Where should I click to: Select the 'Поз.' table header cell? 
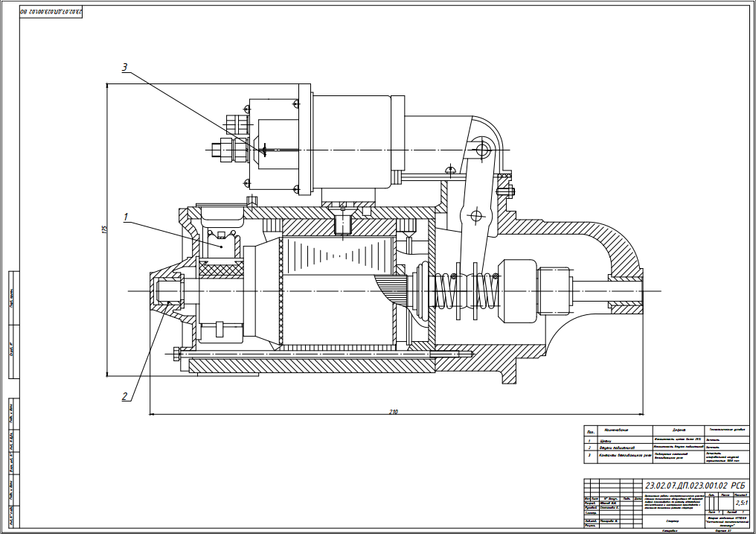click(x=590, y=430)
